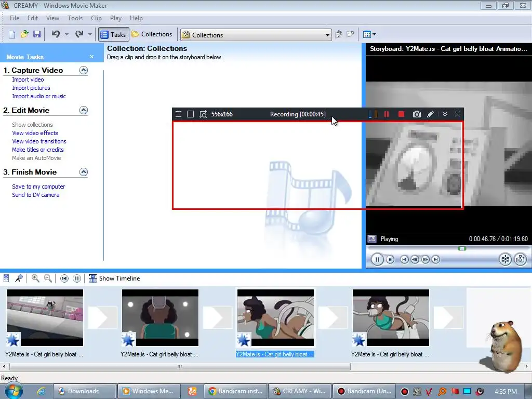532x399 pixels.
Task: Redo the last undone action
Action: [x=79, y=34]
